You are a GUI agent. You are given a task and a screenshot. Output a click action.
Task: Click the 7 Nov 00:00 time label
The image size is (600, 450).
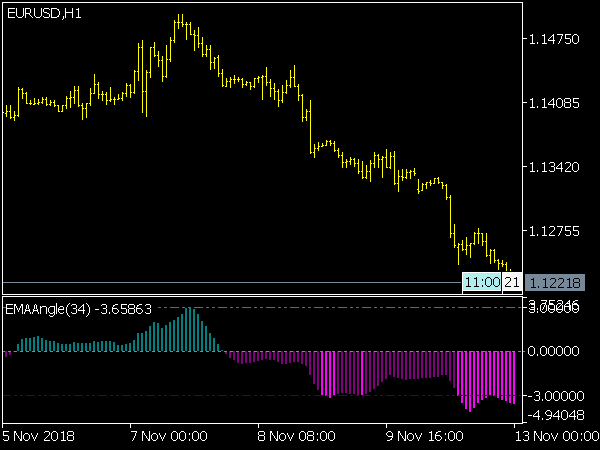169,436
